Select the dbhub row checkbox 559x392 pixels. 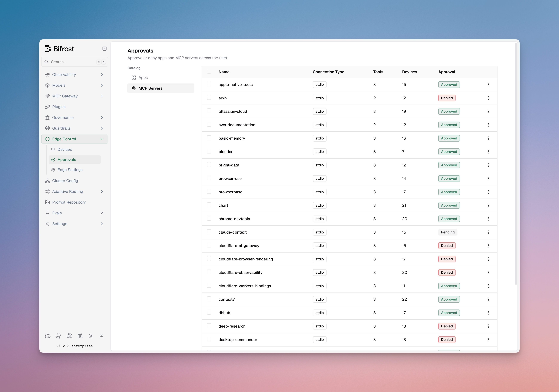click(x=209, y=312)
